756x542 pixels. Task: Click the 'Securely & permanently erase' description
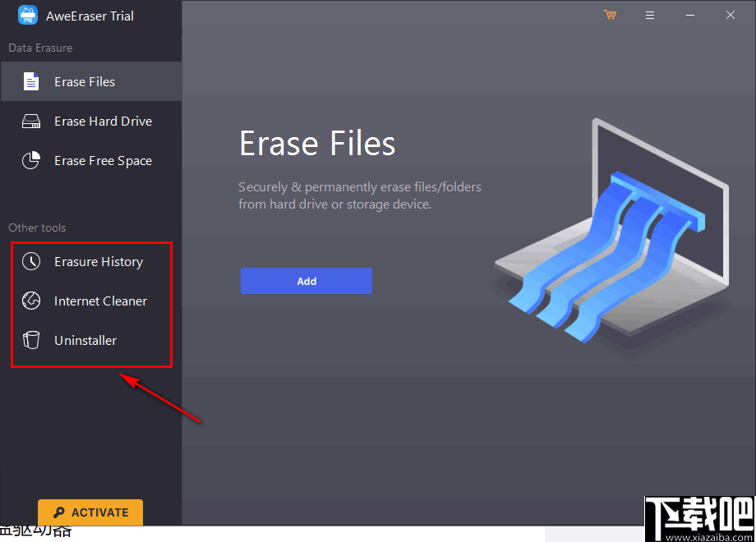360,195
